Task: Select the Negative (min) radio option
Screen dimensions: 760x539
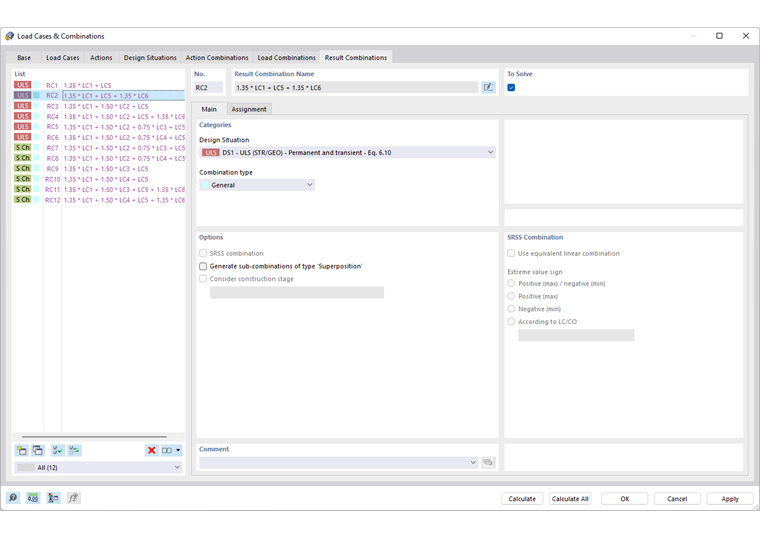Action: tap(511, 309)
